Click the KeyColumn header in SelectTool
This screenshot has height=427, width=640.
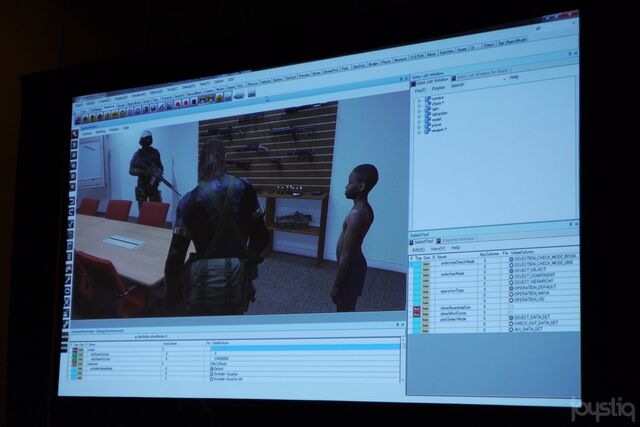(489, 254)
